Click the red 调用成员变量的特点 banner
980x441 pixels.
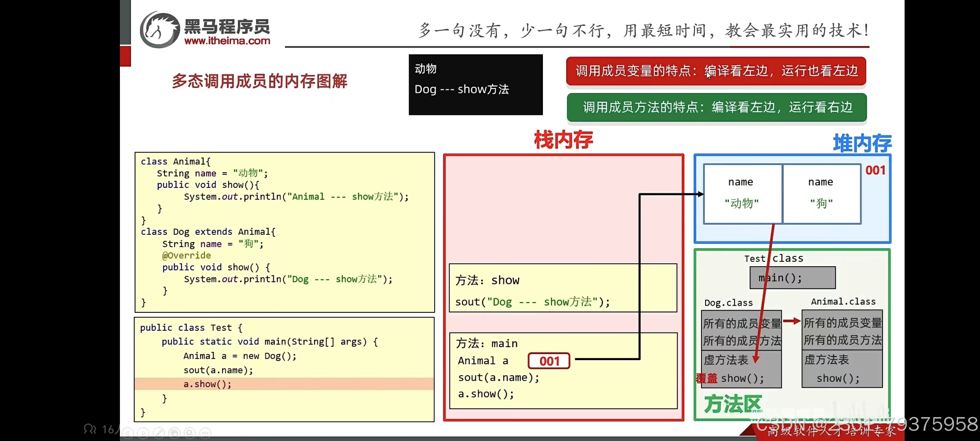[716, 71]
